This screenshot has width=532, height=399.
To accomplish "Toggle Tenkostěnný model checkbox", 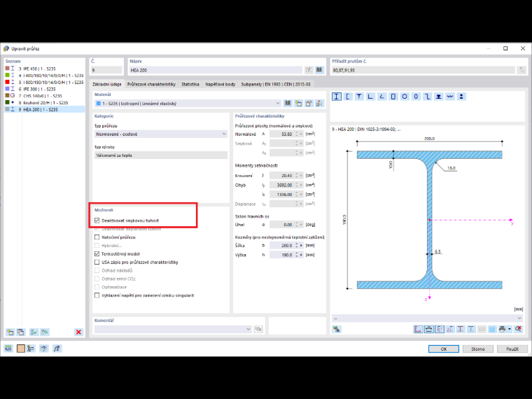I will click(x=97, y=254).
